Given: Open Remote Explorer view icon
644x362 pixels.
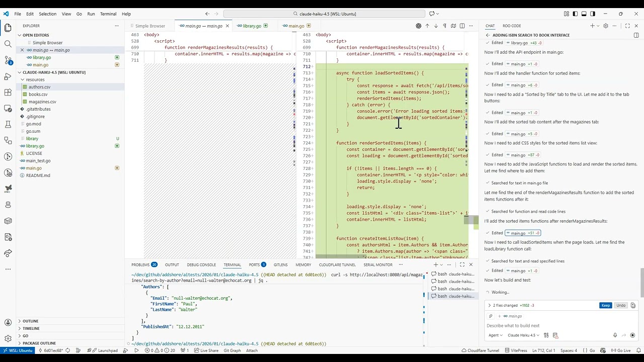Looking at the screenshot, I should (8, 109).
